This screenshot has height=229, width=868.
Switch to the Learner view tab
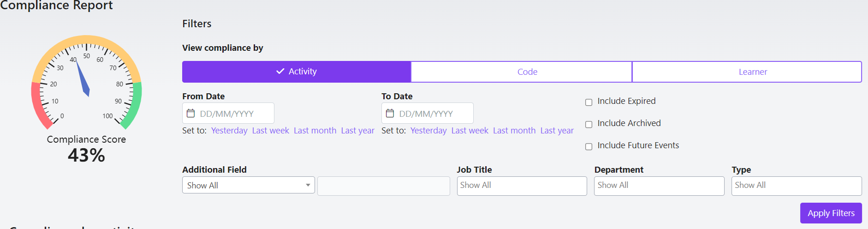click(x=747, y=72)
